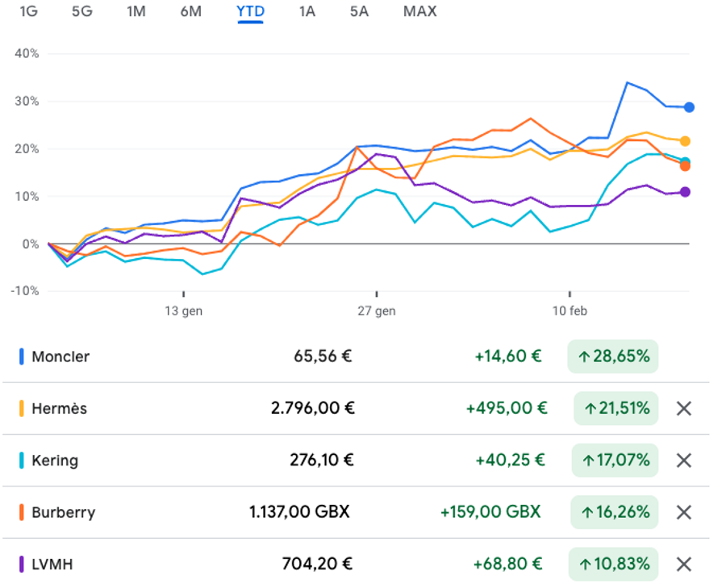Image resolution: width=726 pixels, height=588 pixels.
Task: Choose the 1A range tab
Action: 307,11
